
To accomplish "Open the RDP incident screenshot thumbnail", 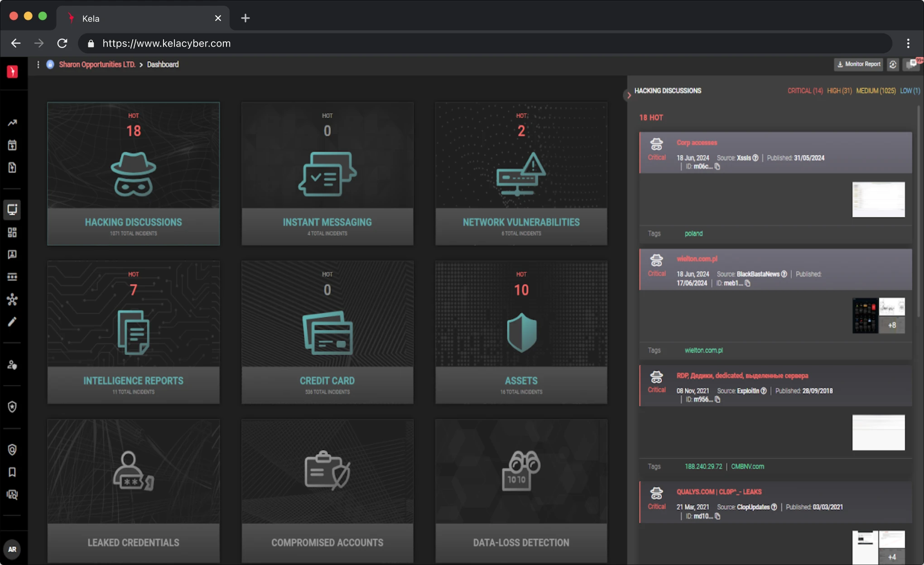I will click(x=878, y=432).
